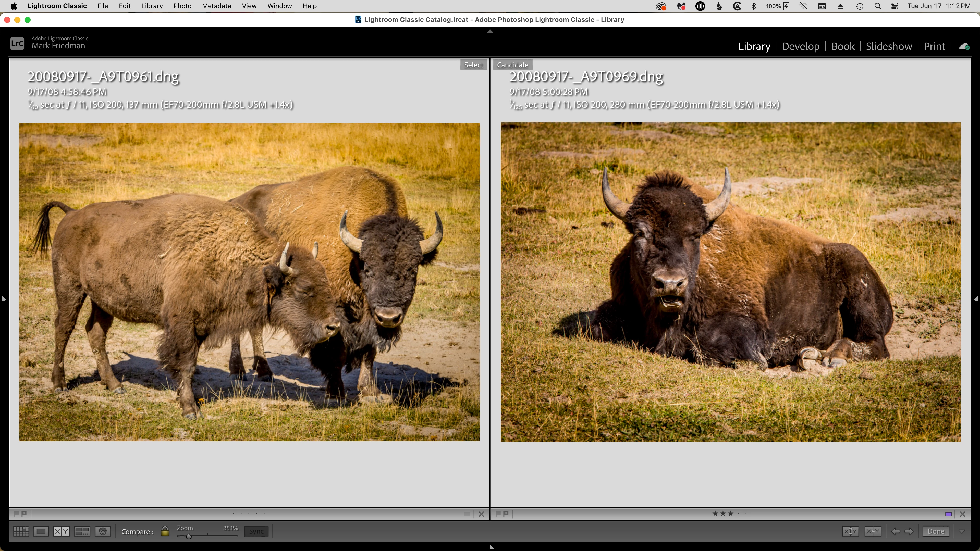
Task: Adjust the Zoom slider handle
Action: (x=189, y=536)
